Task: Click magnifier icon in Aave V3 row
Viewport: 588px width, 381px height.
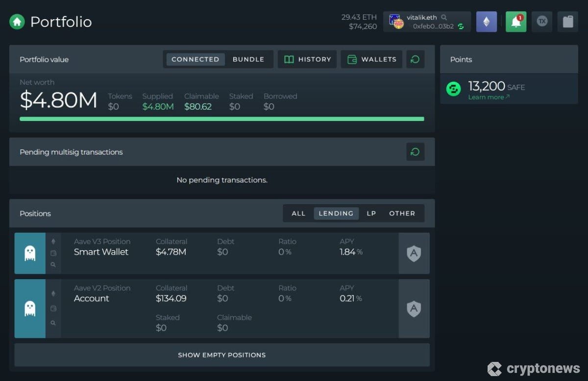Action: tap(53, 265)
